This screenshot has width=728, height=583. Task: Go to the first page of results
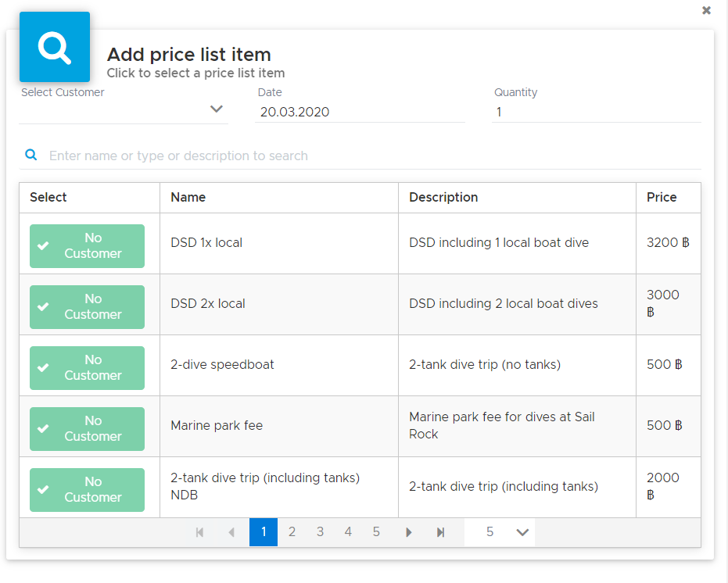(x=199, y=532)
